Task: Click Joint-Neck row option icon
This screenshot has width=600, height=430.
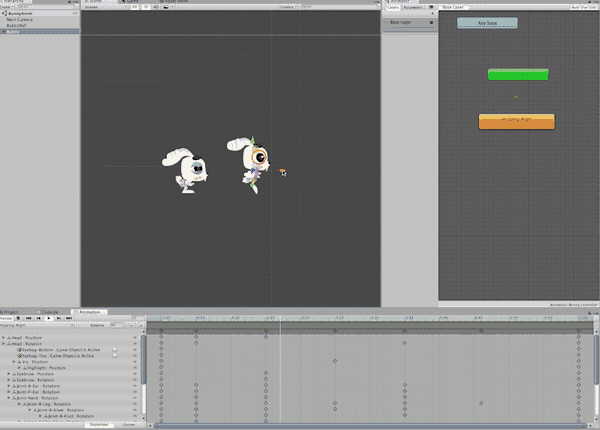Action: pos(135,398)
